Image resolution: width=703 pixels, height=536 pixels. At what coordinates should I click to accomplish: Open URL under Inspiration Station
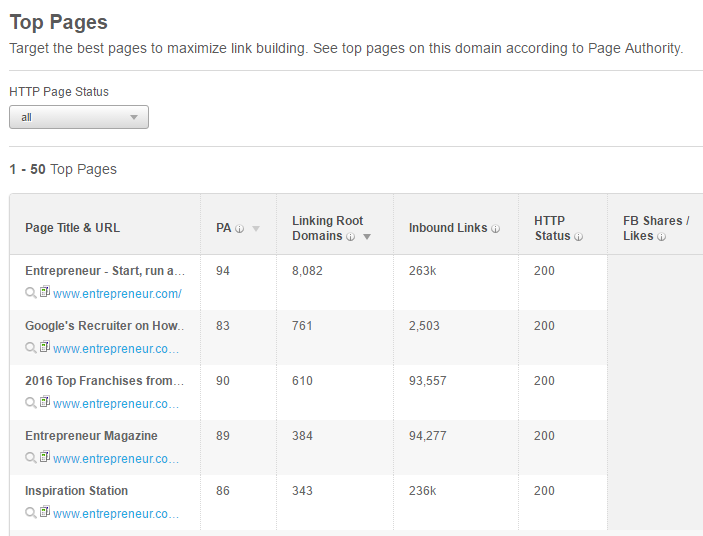[116, 514]
